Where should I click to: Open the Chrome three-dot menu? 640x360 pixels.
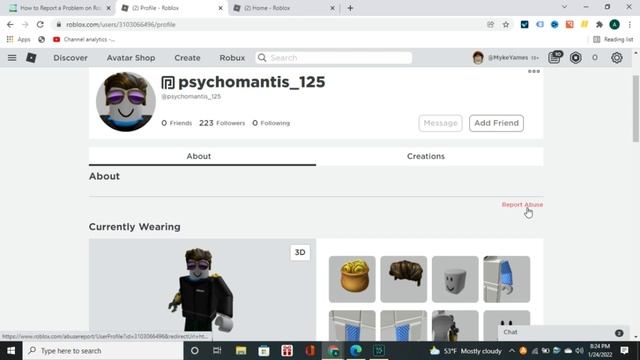point(630,24)
